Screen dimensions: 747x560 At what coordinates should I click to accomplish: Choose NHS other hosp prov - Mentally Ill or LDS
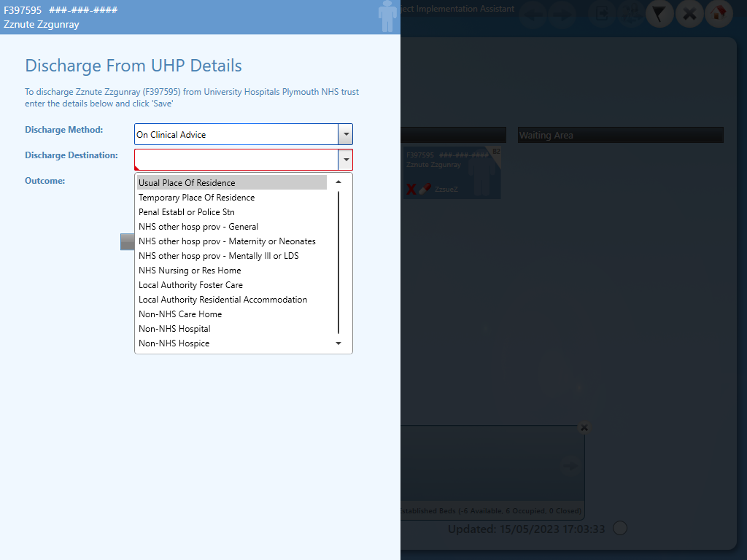(232, 256)
